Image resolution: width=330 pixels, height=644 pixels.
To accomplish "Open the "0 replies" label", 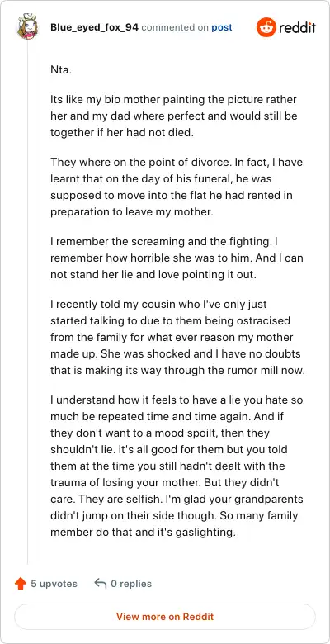I will (x=131, y=584).
